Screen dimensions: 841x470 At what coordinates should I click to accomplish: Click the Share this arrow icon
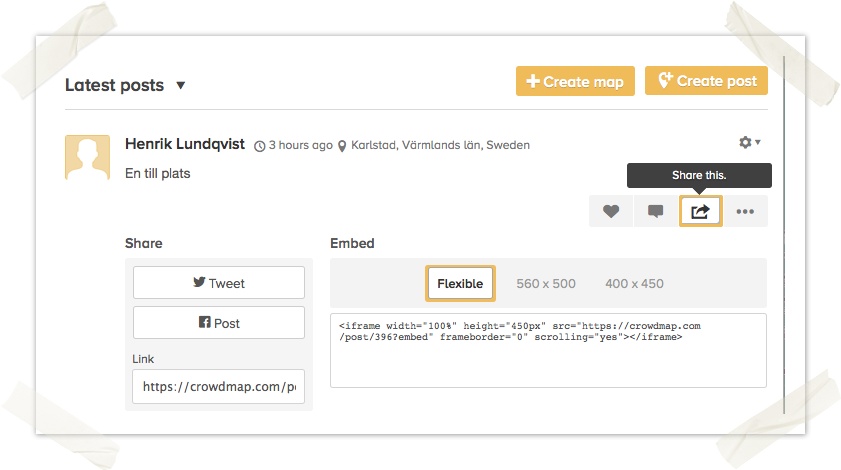tap(700, 211)
